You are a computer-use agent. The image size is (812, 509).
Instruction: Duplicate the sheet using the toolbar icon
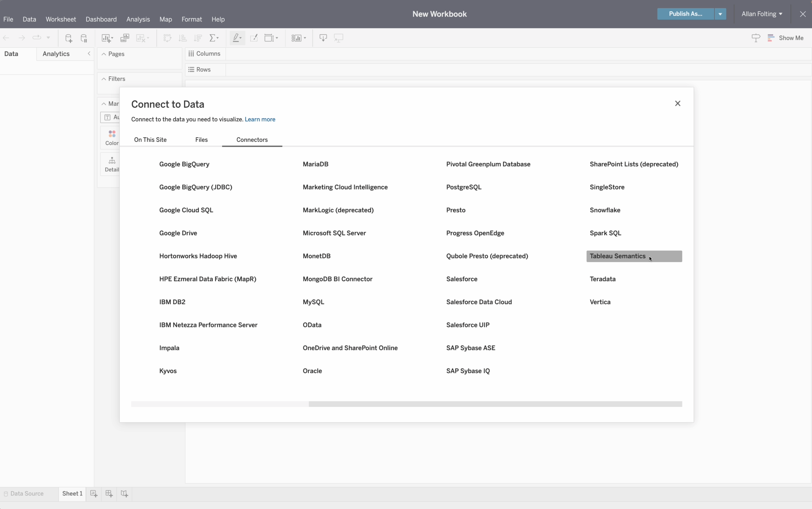point(125,38)
